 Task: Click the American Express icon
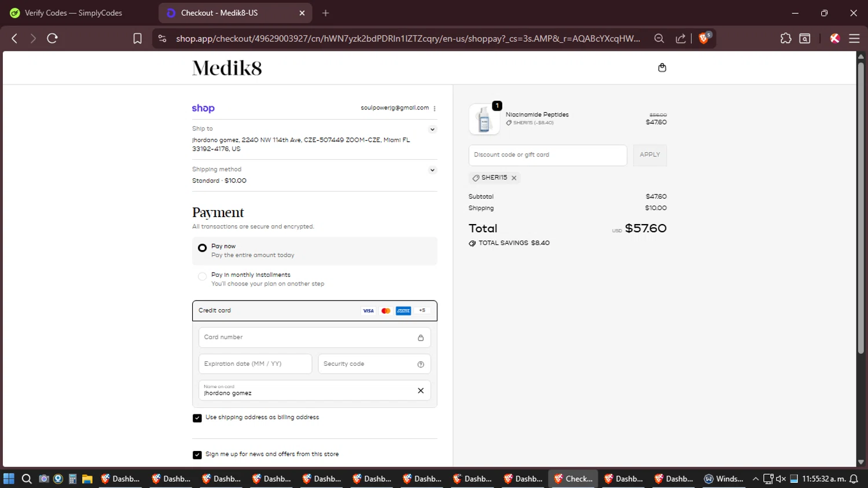click(403, 311)
